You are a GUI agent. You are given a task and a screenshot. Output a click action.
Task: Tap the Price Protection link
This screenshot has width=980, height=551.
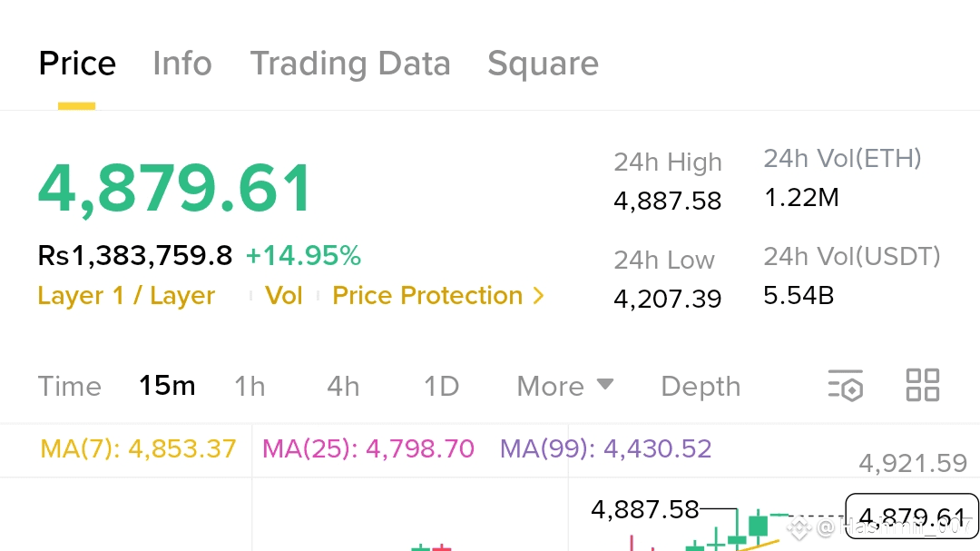[427, 296]
